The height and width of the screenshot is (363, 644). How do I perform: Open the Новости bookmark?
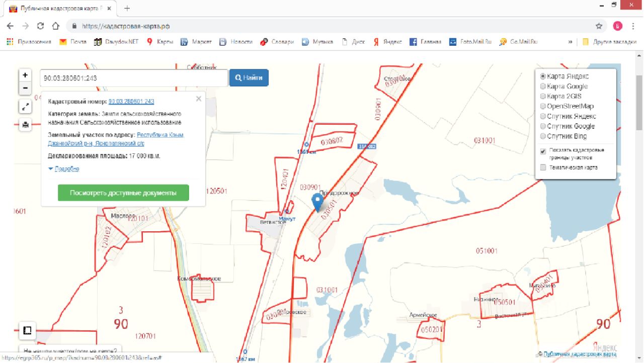click(236, 42)
